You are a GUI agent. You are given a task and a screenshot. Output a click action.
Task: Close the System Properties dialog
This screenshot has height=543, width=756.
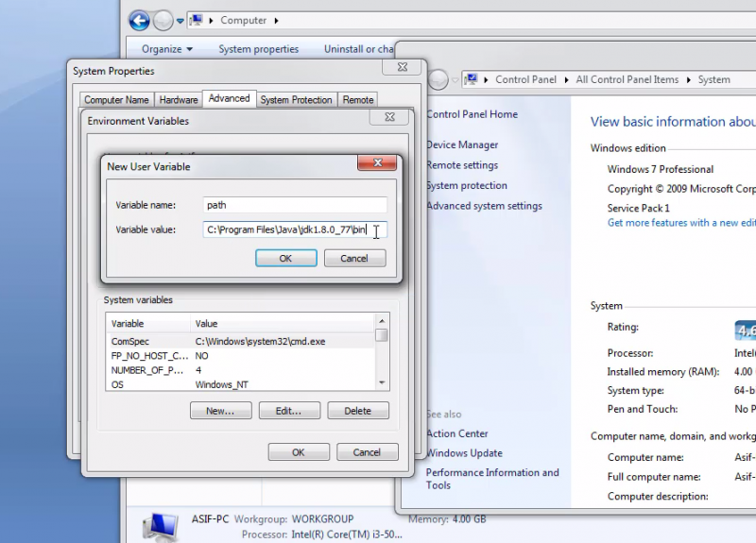[x=403, y=67]
